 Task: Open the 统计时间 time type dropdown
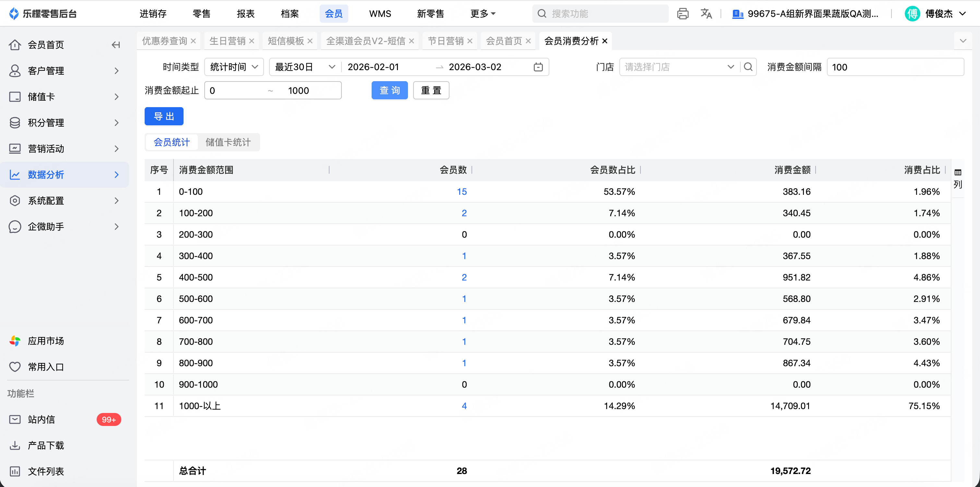tap(233, 67)
